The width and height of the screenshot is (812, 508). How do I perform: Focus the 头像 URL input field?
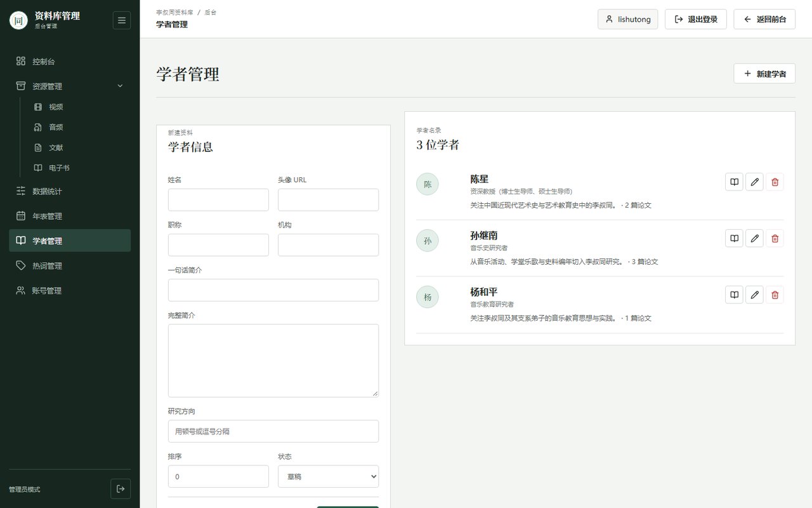pyautogui.click(x=328, y=199)
